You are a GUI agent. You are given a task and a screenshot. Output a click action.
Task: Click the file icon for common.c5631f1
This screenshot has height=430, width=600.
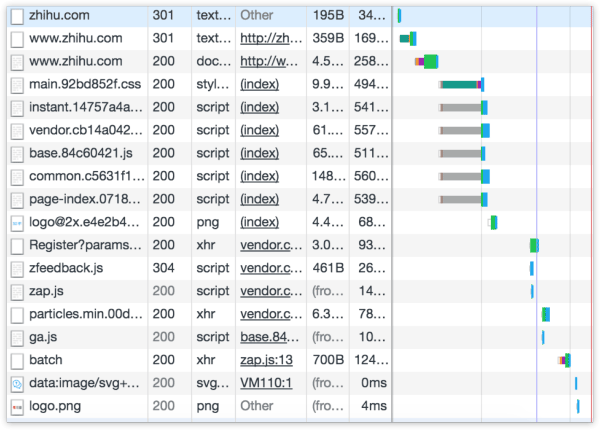tap(17, 177)
